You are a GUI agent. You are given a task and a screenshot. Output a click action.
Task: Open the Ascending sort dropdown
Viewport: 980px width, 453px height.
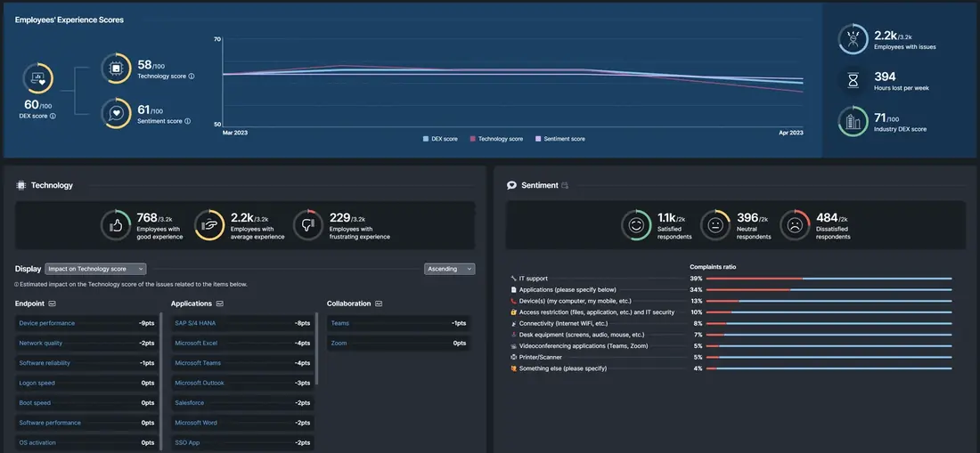click(x=449, y=269)
